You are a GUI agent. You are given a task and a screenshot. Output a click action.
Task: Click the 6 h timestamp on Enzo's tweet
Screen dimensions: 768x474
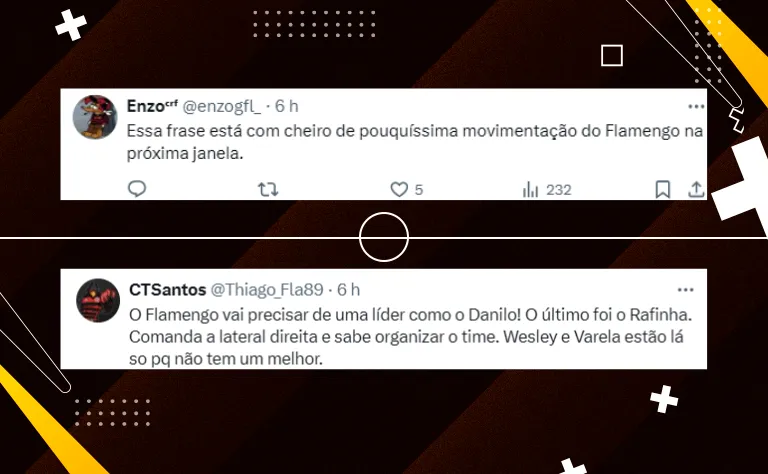coord(287,106)
